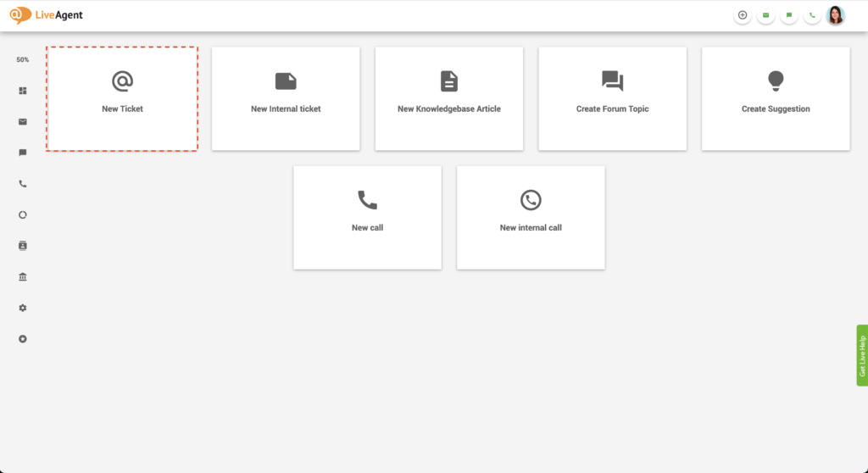
Task: Open Reports via sidebar circle icon
Action: pyautogui.click(x=23, y=214)
